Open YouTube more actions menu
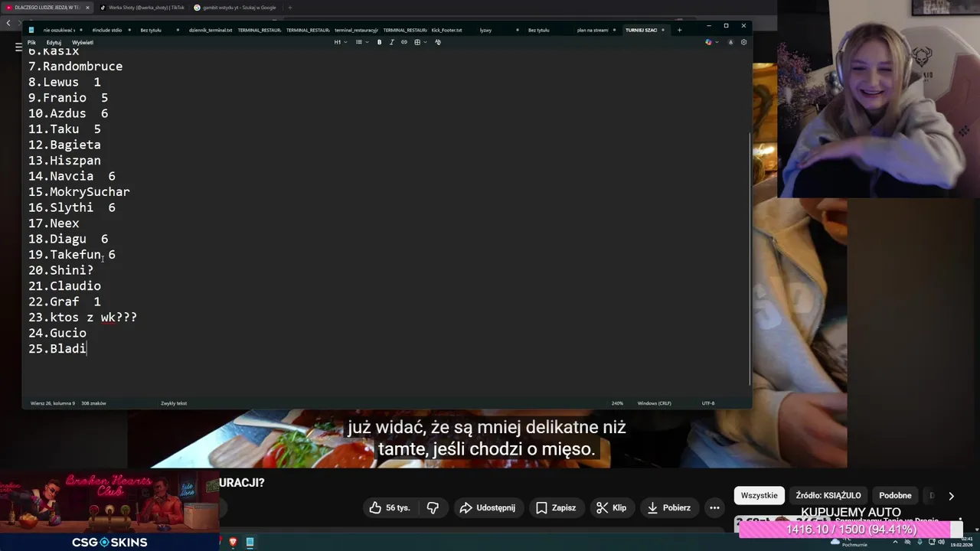Screen dimensions: 980x551 pyautogui.click(x=714, y=507)
